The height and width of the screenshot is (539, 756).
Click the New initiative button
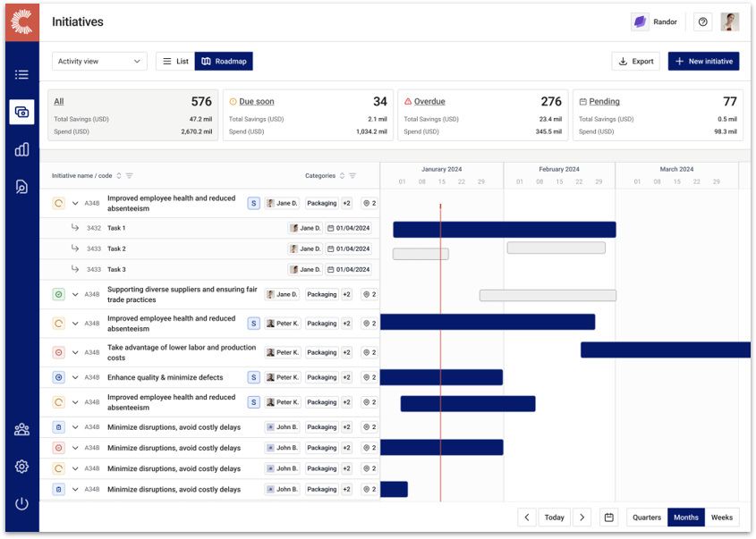[703, 61]
